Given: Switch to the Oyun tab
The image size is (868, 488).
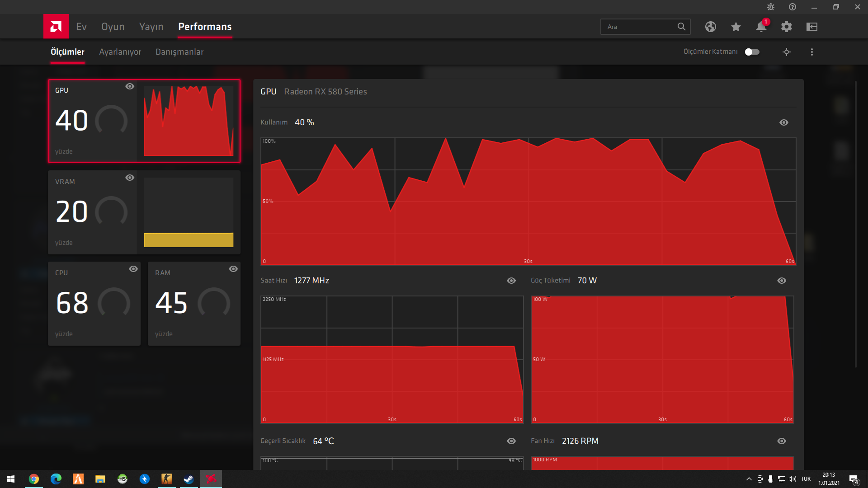Looking at the screenshot, I should pyautogui.click(x=113, y=27).
